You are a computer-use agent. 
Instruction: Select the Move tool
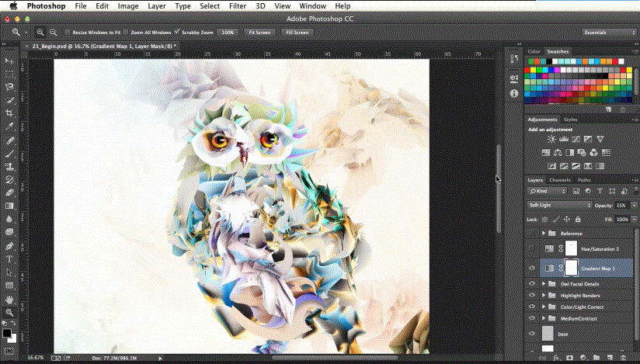(9, 61)
